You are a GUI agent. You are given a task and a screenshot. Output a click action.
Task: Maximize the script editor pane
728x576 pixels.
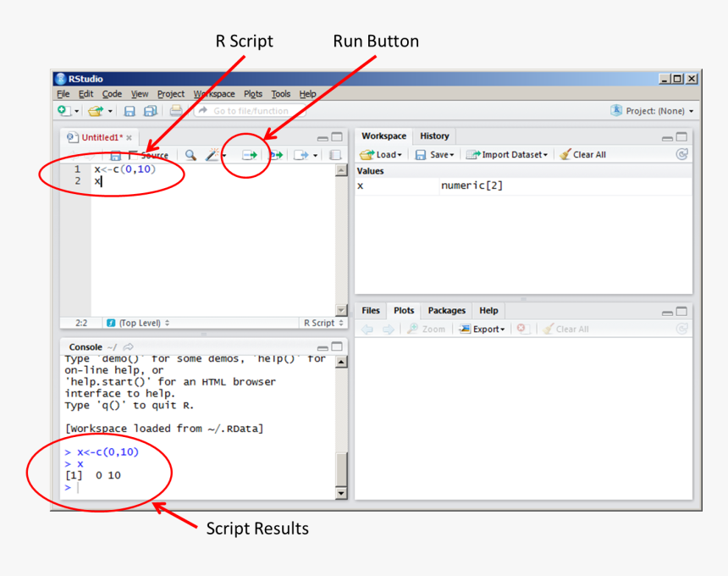[337, 137]
